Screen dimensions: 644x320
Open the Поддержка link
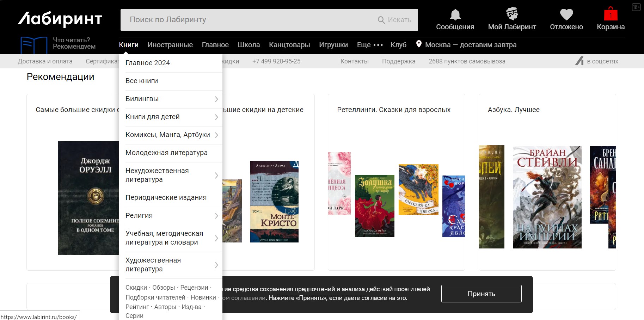tap(398, 61)
